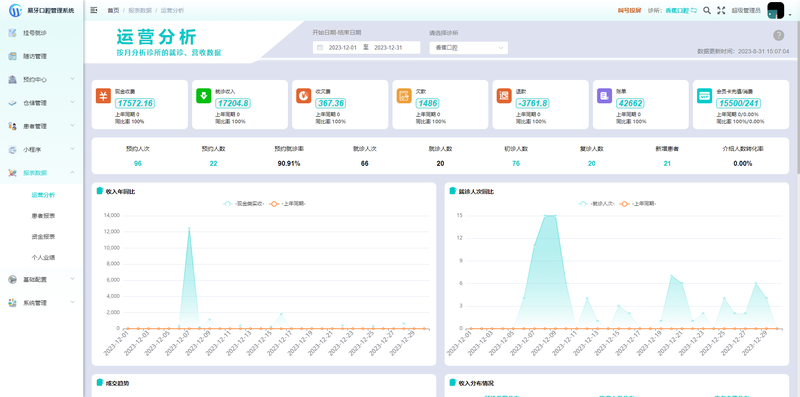Click the 挂号就诊 sidebar icon
The width and height of the screenshot is (800, 397).
pyautogui.click(x=13, y=33)
